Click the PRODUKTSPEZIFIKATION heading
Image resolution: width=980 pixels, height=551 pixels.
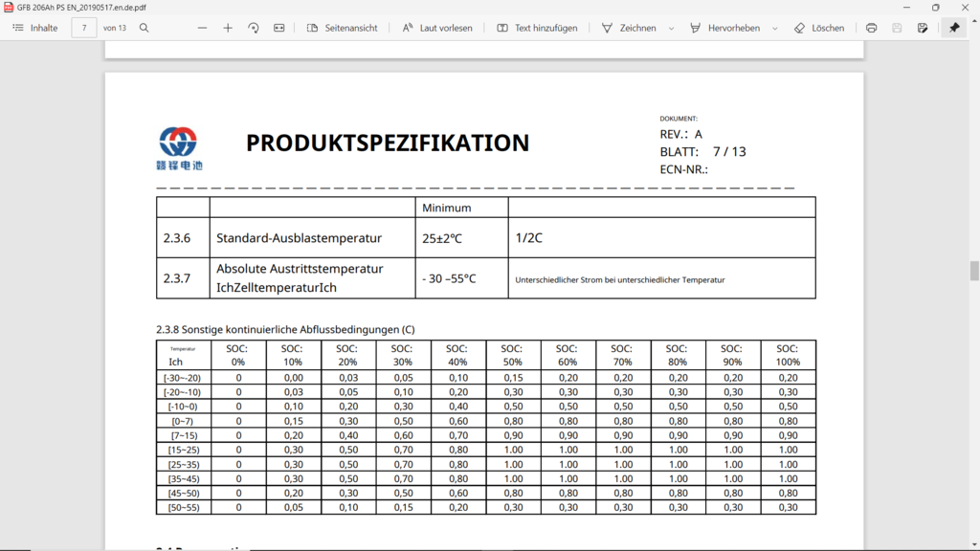(x=388, y=143)
